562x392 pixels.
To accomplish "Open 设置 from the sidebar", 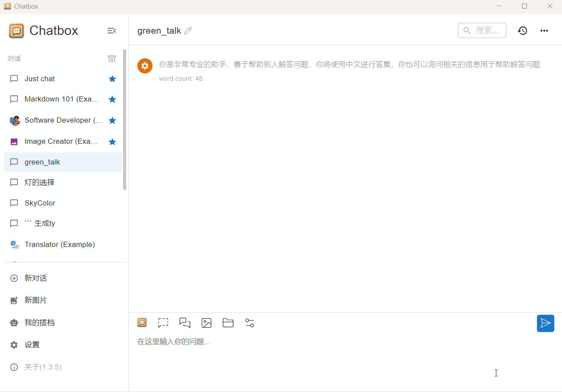I will pos(32,345).
